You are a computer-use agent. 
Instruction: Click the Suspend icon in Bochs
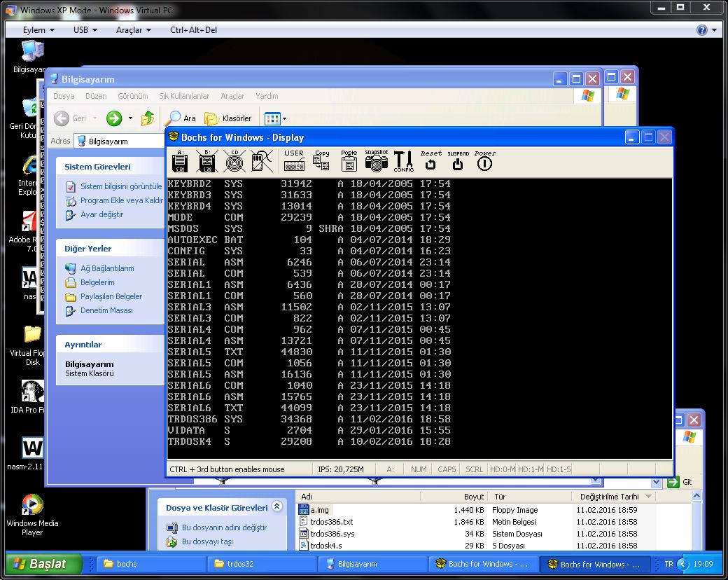pos(458,161)
